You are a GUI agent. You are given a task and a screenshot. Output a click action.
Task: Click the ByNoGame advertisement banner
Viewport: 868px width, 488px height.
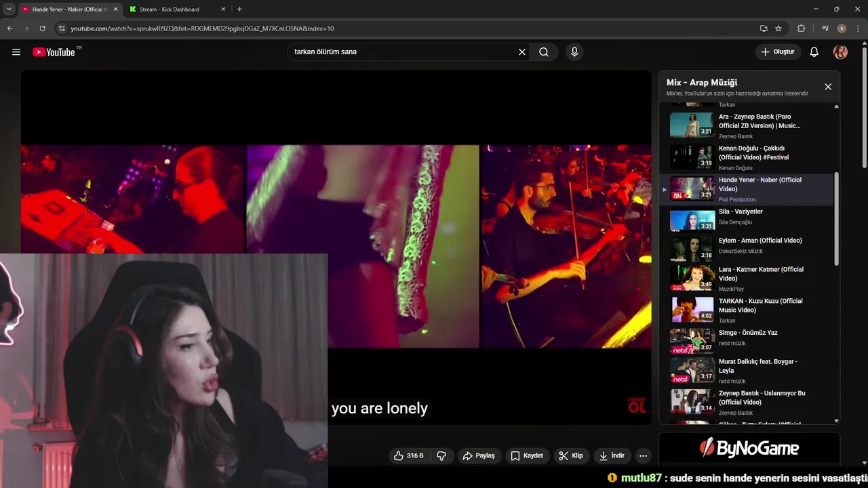pos(749,449)
